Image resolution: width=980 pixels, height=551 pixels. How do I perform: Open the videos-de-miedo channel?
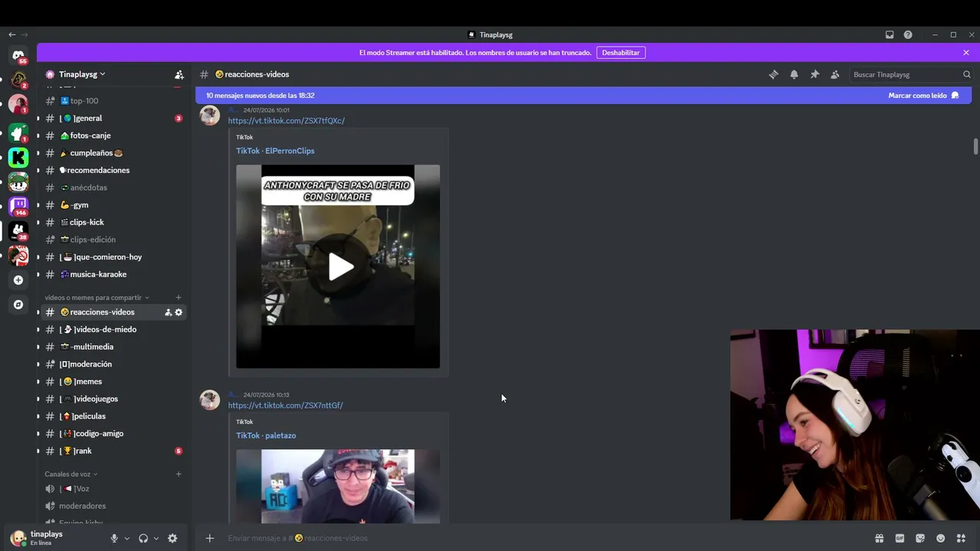click(113, 330)
